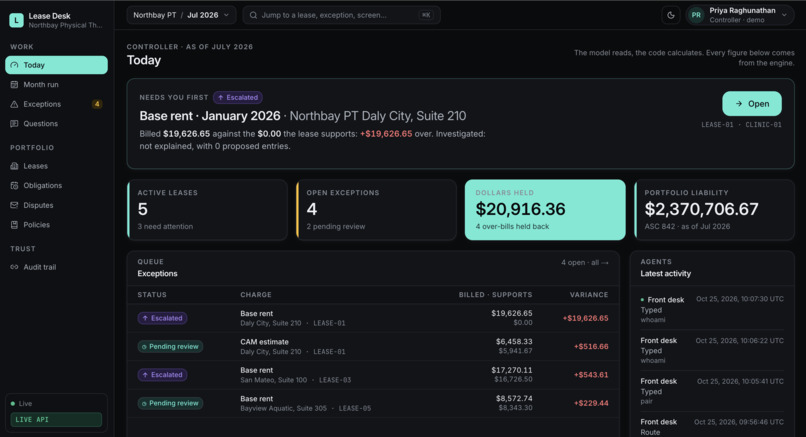Expand the Priya Raghunathan account menu
Screen dimensions: 806x437
coord(740,15)
